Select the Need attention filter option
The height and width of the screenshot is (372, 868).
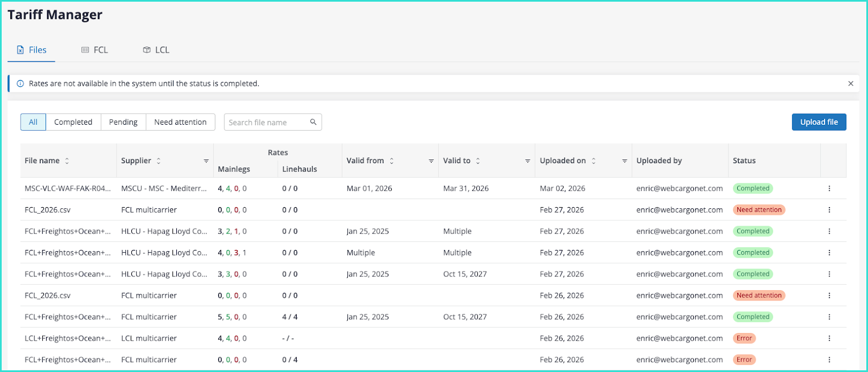[180, 122]
